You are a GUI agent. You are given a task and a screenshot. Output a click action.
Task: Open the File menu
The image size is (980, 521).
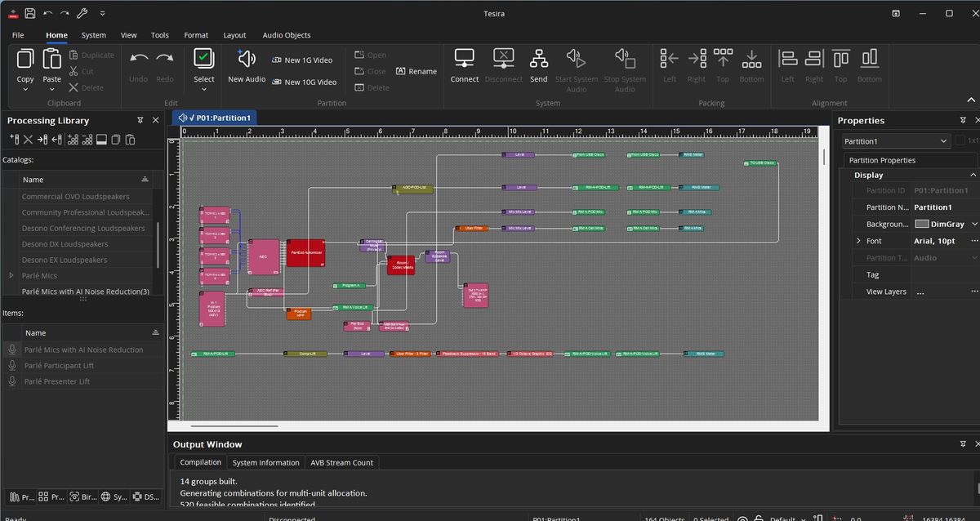tap(18, 35)
